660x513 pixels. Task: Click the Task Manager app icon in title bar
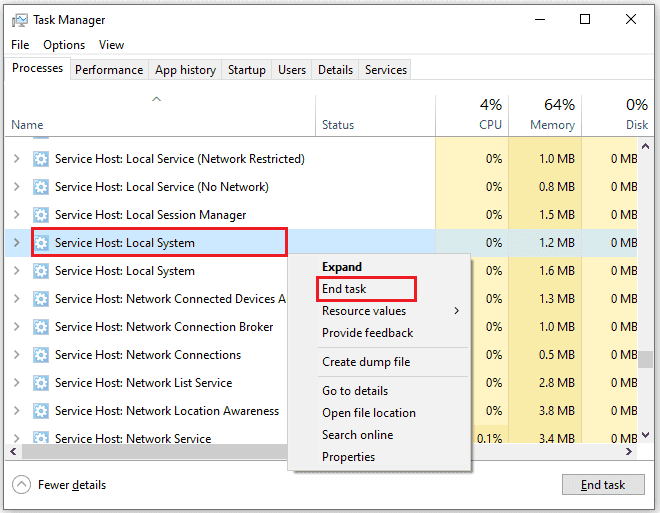[x=19, y=19]
